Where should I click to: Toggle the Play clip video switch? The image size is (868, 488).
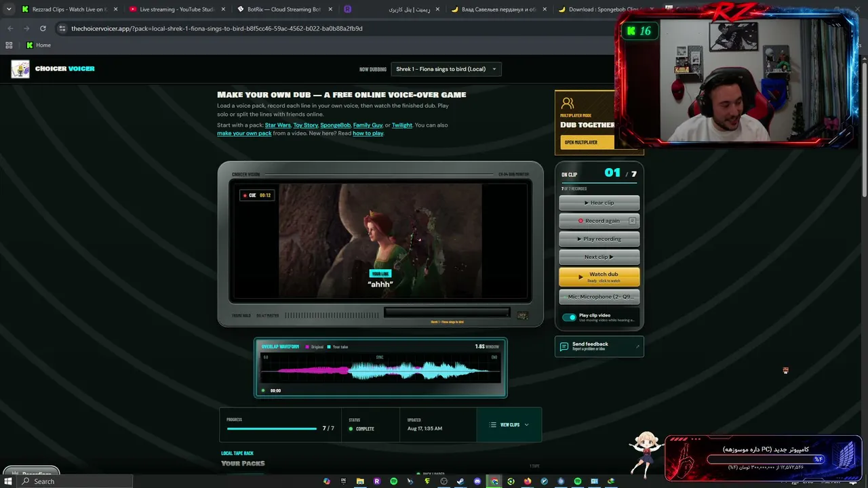[x=569, y=317]
